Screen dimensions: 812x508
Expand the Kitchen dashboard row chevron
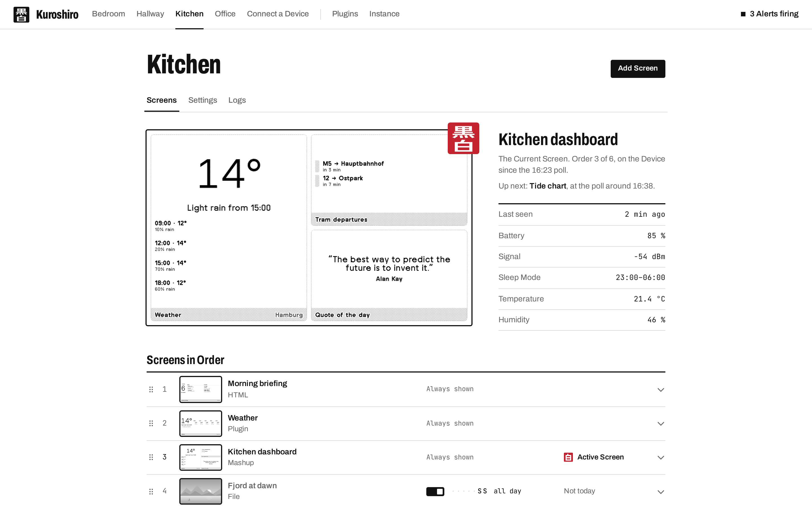click(x=660, y=457)
